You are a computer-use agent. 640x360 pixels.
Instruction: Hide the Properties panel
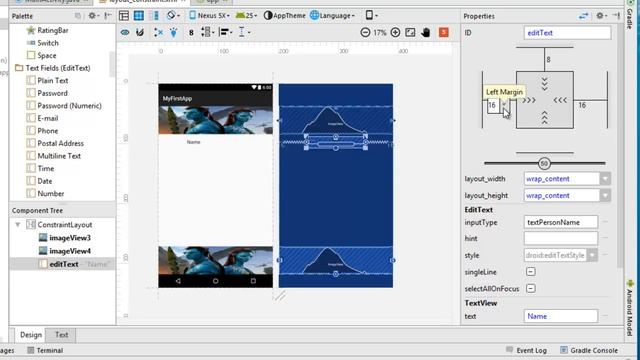pos(616,16)
